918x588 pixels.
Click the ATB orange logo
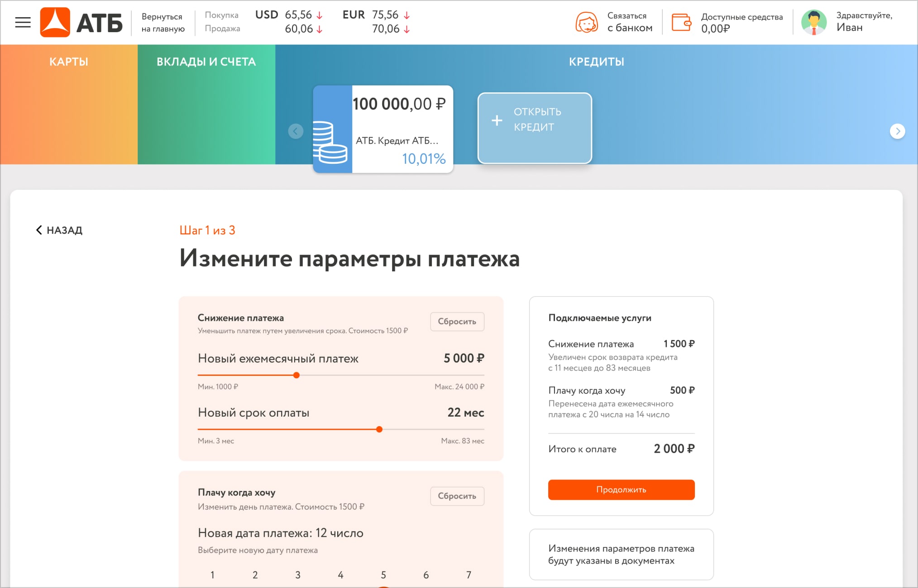coord(55,22)
